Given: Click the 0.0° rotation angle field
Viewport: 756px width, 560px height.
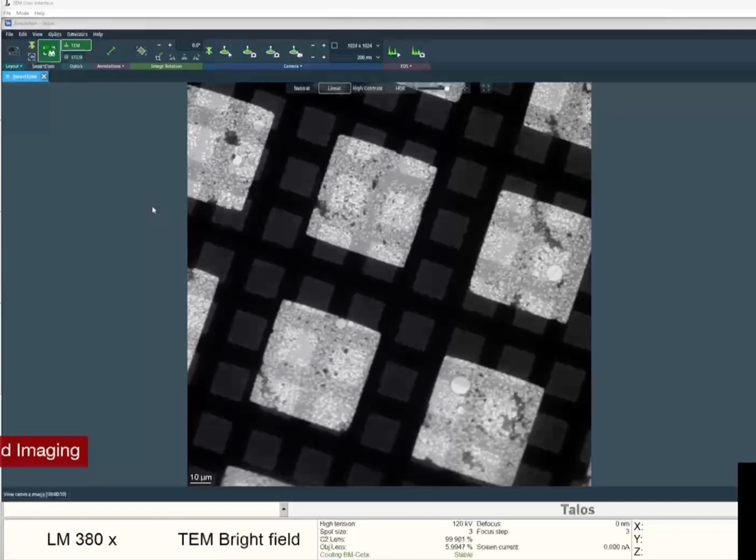Looking at the screenshot, I should pos(189,45).
